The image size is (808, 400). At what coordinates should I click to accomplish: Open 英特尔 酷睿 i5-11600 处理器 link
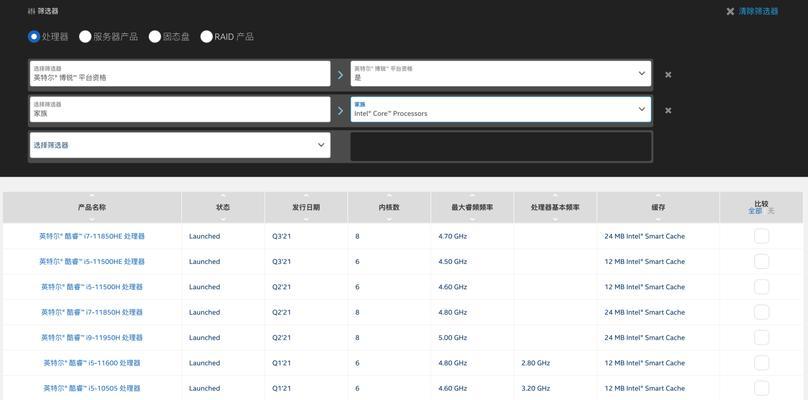pos(92,363)
